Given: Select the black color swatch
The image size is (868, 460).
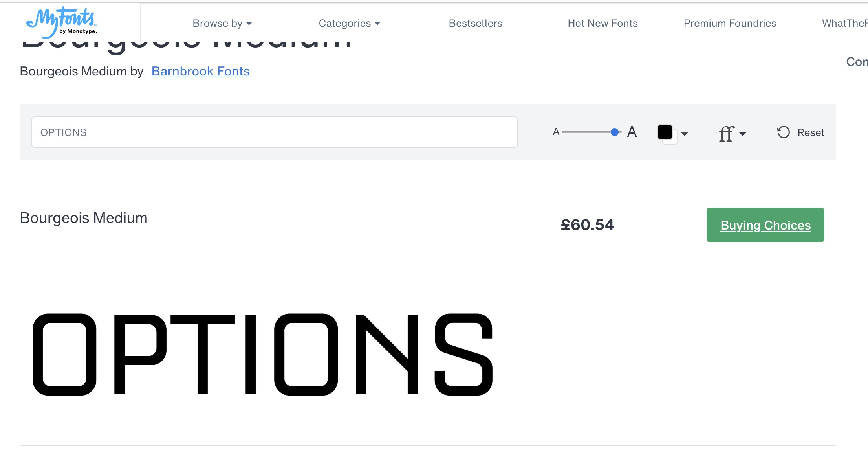Looking at the screenshot, I should [x=665, y=132].
